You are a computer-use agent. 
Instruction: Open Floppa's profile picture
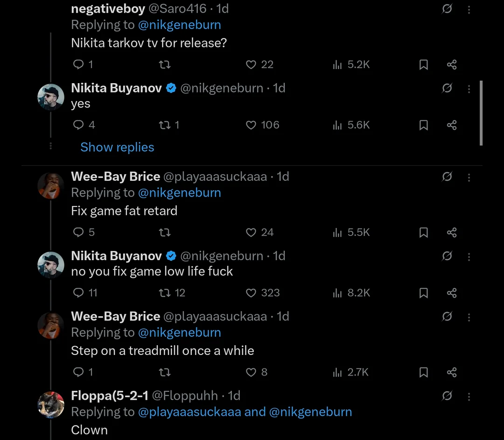[50, 405]
